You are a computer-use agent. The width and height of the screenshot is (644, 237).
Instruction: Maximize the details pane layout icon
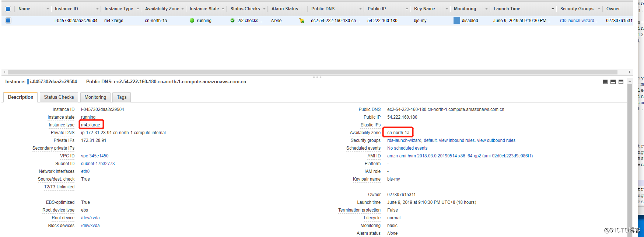621,82
